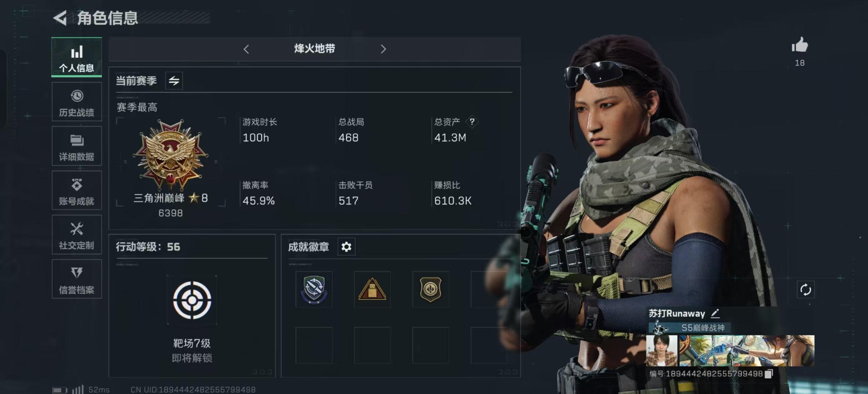This screenshot has height=394, width=868.
Task: Toggle the 当前赛季 season switch
Action: coord(174,81)
